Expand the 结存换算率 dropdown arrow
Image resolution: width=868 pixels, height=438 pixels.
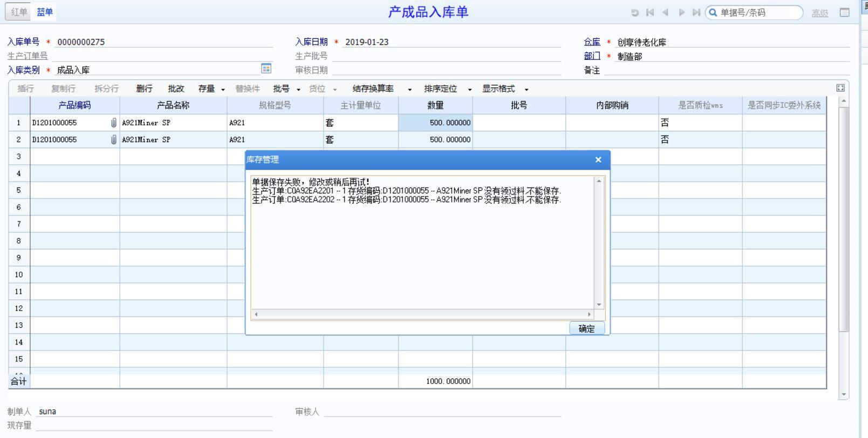[x=409, y=90]
